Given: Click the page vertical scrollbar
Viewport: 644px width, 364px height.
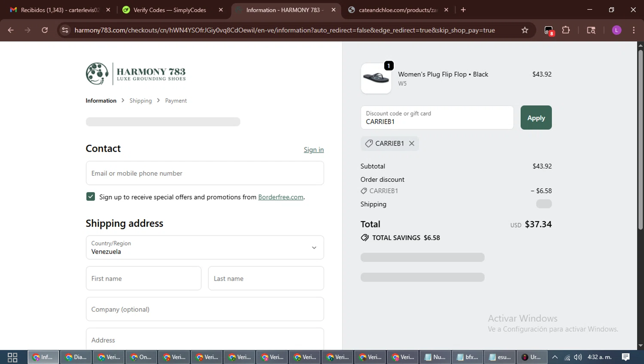Looking at the screenshot, I should pyautogui.click(x=640, y=140).
